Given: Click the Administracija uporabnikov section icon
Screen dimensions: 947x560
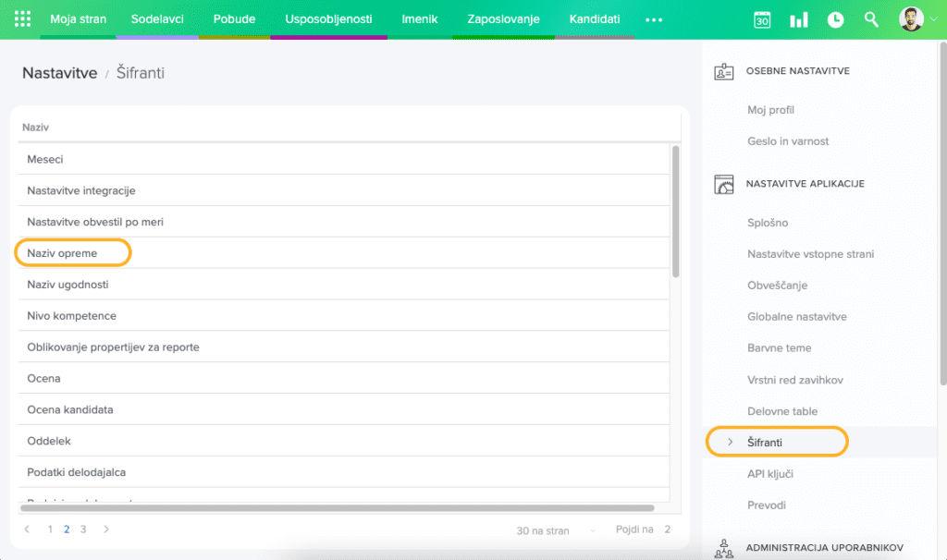Looking at the screenshot, I should click(x=724, y=548).
